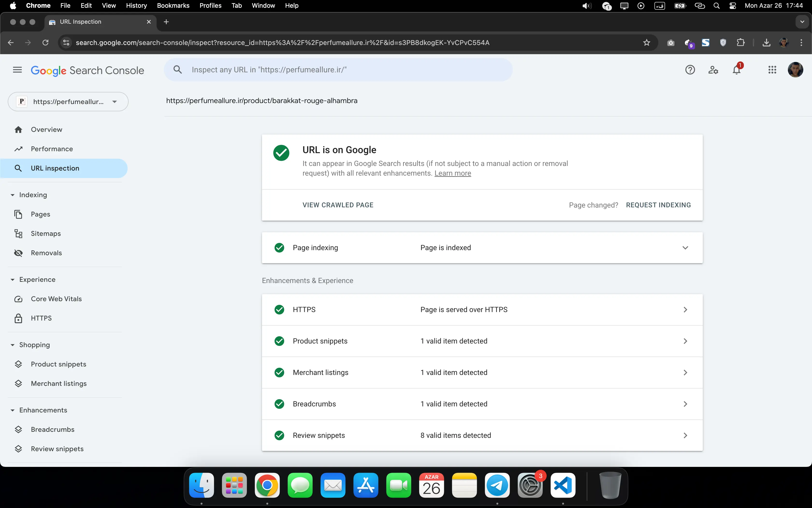This screenshot has width=812, height=508.
Task: Close the URL Inspection tab
Action: (x=149, y=22)
